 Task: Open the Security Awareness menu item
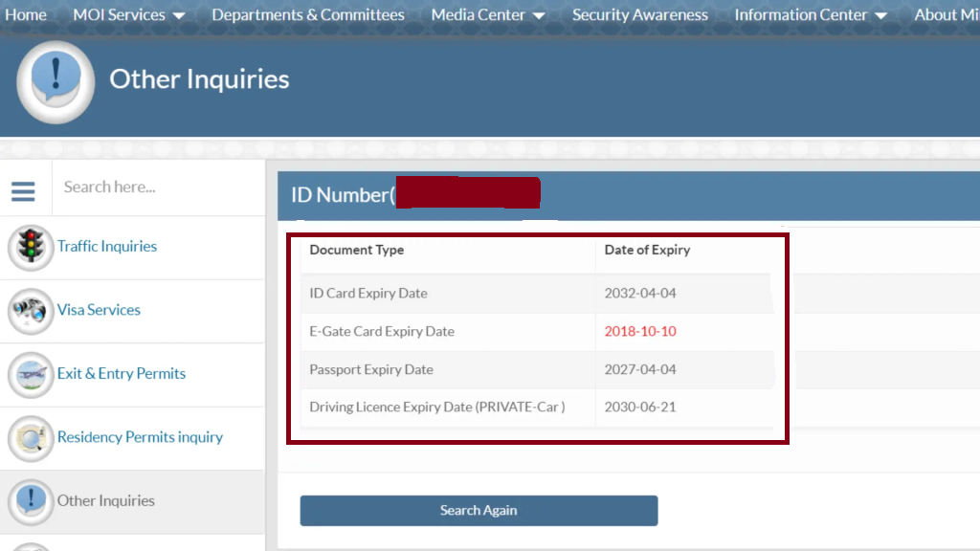point(639,14)
